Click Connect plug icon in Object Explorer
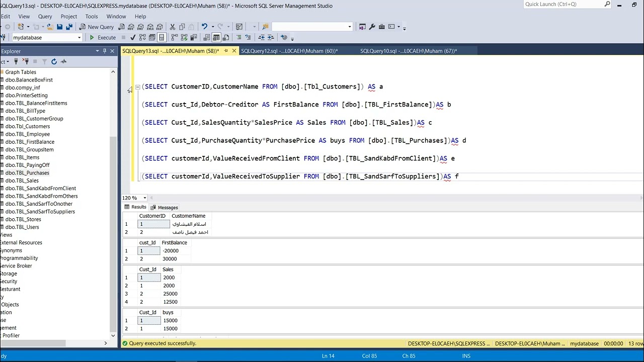The height and width of the screenshot is (362, 644). click(16, 61)
